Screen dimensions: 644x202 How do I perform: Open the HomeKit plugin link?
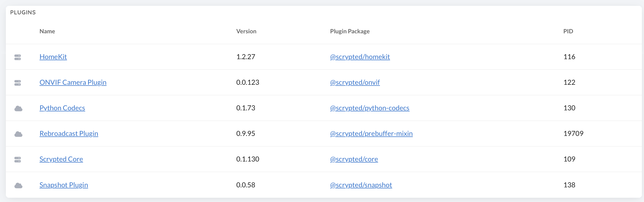(53, 57)
